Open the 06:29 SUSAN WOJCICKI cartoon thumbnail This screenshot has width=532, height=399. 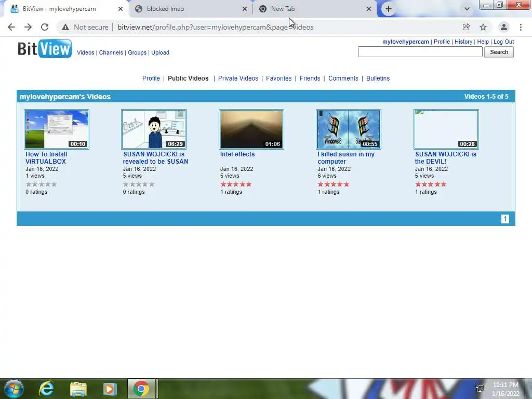154,129
